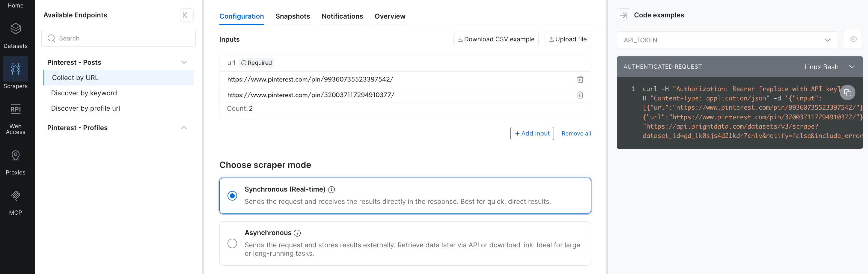This screenshot has height=274, width=868.
Task: Click the Upload file button
Action: coord(567,39)
